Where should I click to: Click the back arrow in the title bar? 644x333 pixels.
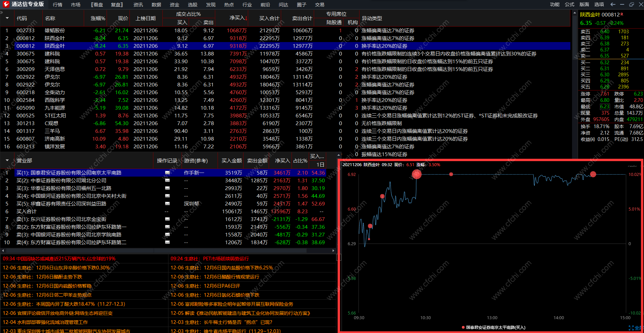click(x=613, y=4)
